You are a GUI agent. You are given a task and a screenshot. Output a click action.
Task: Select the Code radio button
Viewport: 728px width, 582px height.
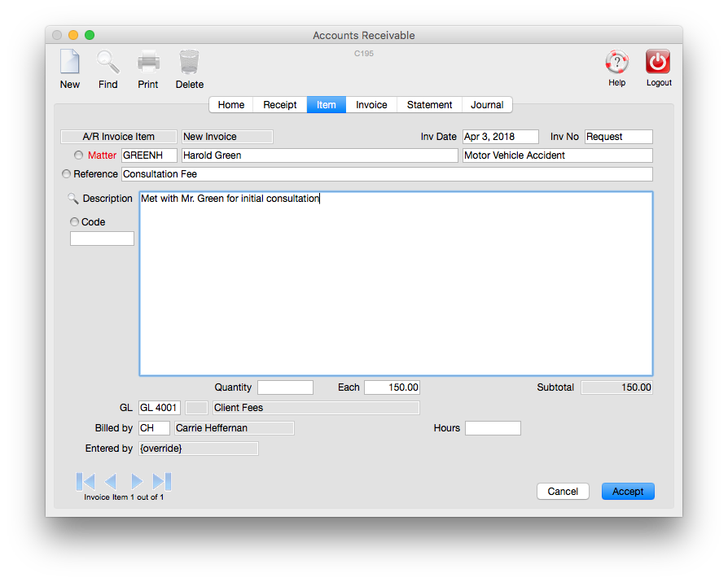tap(74, 222)
